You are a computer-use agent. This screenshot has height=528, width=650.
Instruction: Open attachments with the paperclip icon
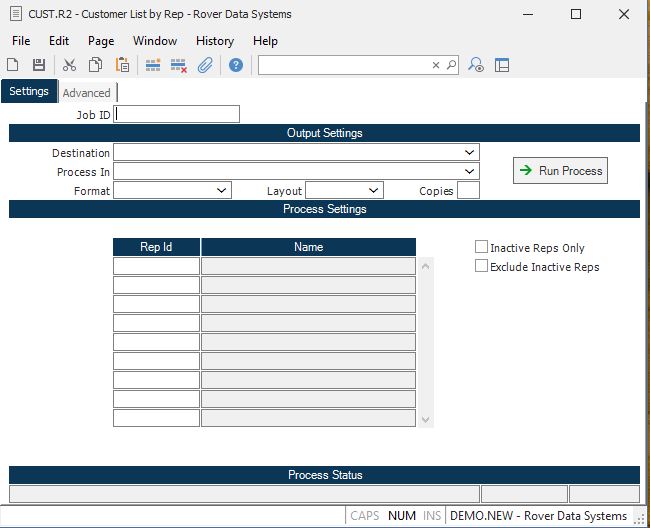[x=205, y=65]
